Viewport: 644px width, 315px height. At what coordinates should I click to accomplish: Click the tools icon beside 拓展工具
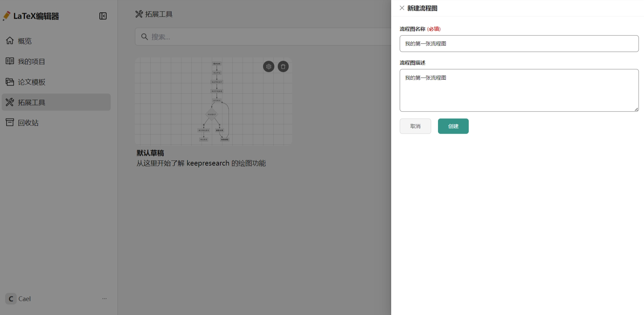10,102
